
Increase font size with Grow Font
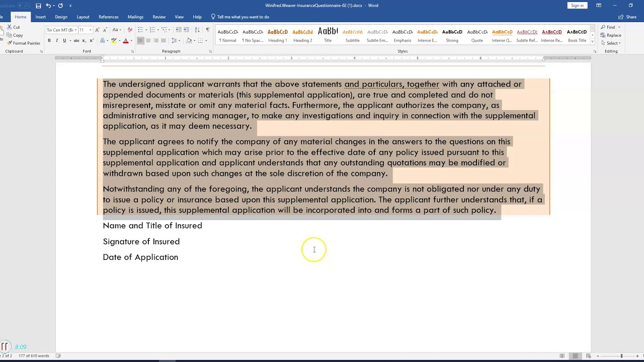(x=97, y=30)
